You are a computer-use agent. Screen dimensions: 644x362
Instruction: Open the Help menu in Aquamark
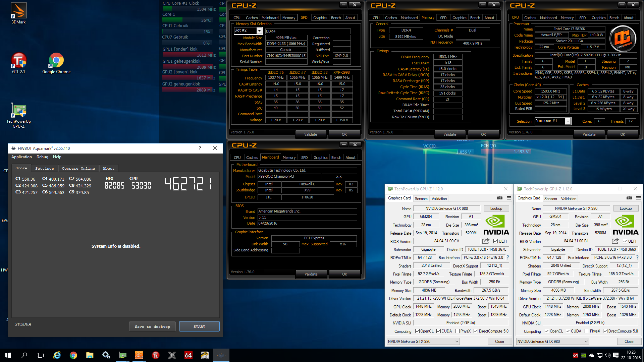[x=57, y=157]
